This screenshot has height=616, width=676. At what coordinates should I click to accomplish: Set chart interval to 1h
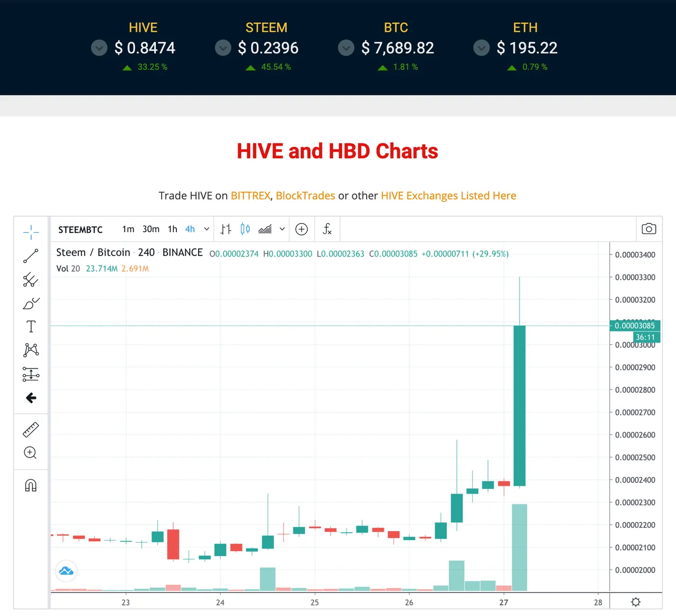point(173,229)
